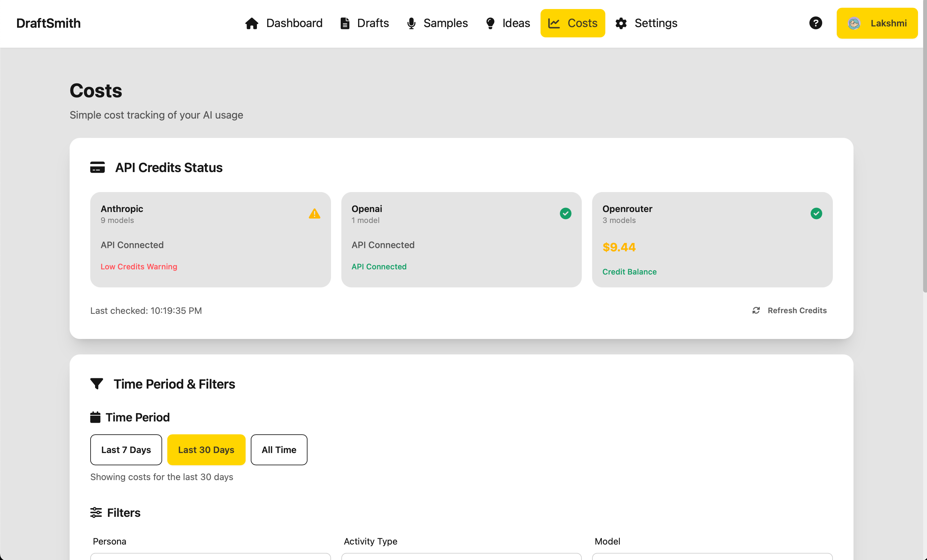
Task: Click Refresh Credits
Action: coord(789,310)
